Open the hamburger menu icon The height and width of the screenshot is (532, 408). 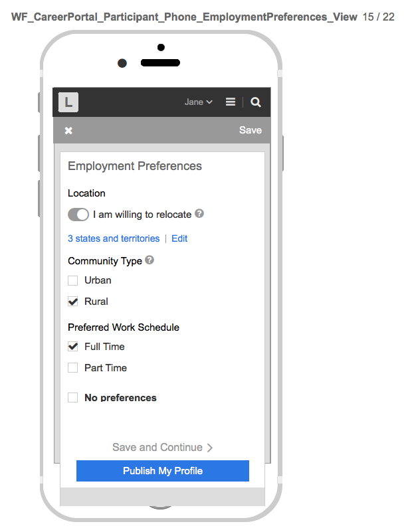(x=231, y=102)
